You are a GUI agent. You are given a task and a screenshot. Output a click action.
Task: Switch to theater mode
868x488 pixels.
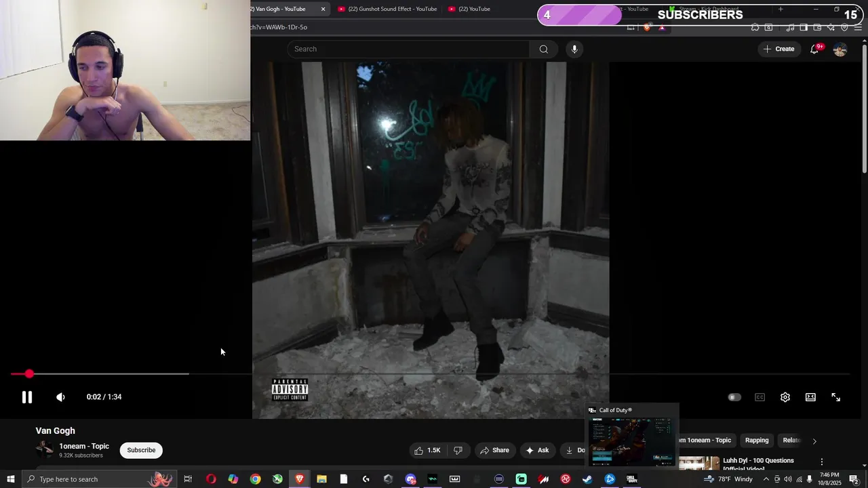(x=810, y=397)
